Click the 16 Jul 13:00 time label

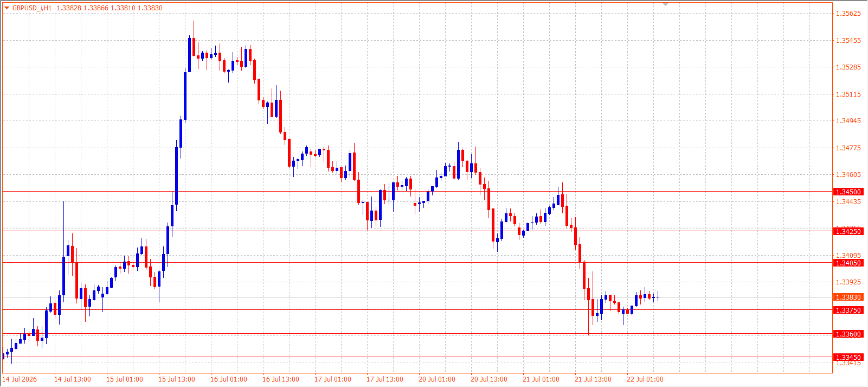point(281,379)
